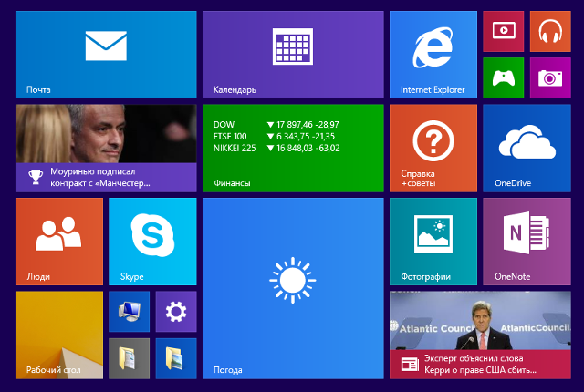Open the Рабочий стол desktop tile
This screenshot has height=392, width=584.
pos(59,335)
